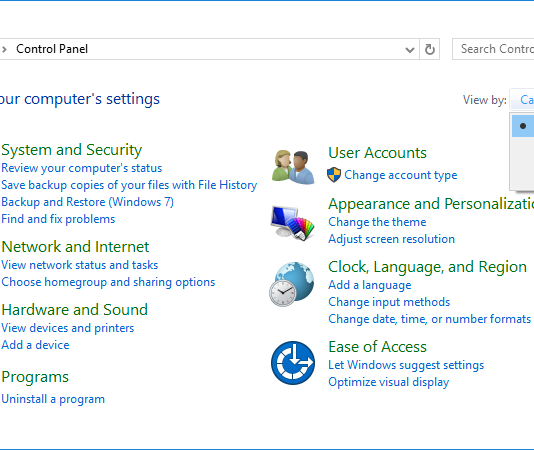Open Hardware and Sound category
This screenshot has height=450, width=534.
75,310
